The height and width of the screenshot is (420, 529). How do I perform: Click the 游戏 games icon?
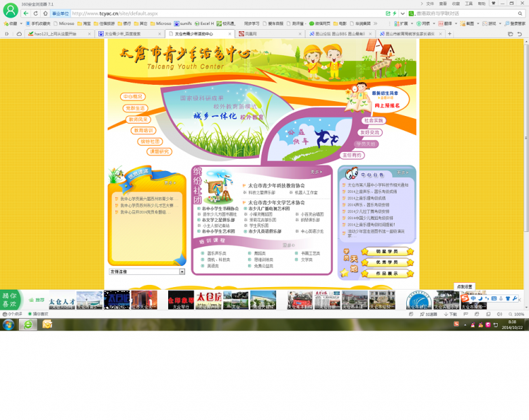tap(489, 24)
